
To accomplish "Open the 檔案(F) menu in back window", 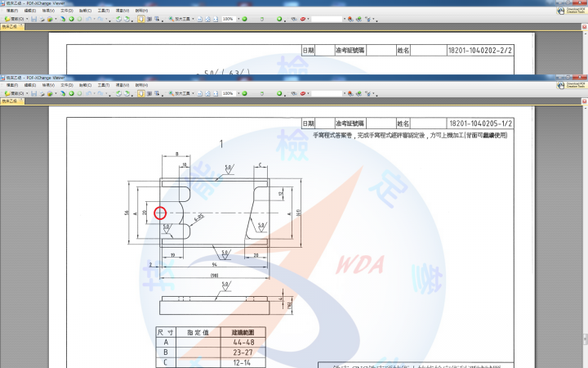I will [12, 11].
